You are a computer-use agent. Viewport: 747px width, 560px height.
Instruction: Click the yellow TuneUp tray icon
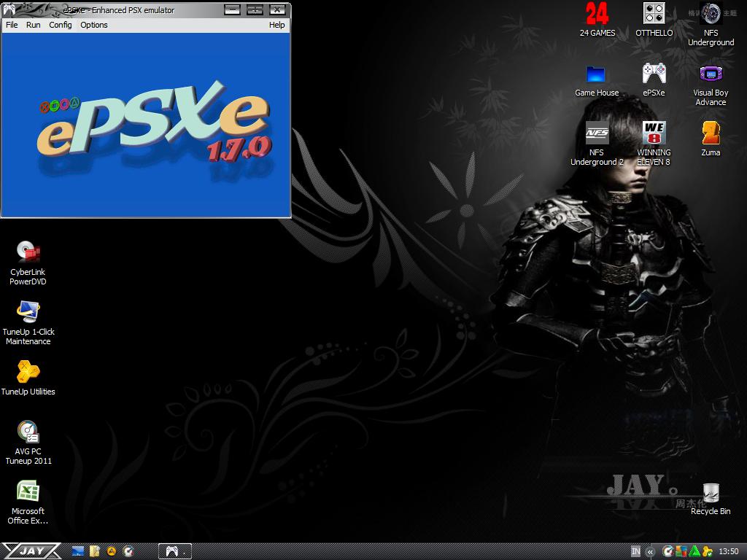click(708, 551)
